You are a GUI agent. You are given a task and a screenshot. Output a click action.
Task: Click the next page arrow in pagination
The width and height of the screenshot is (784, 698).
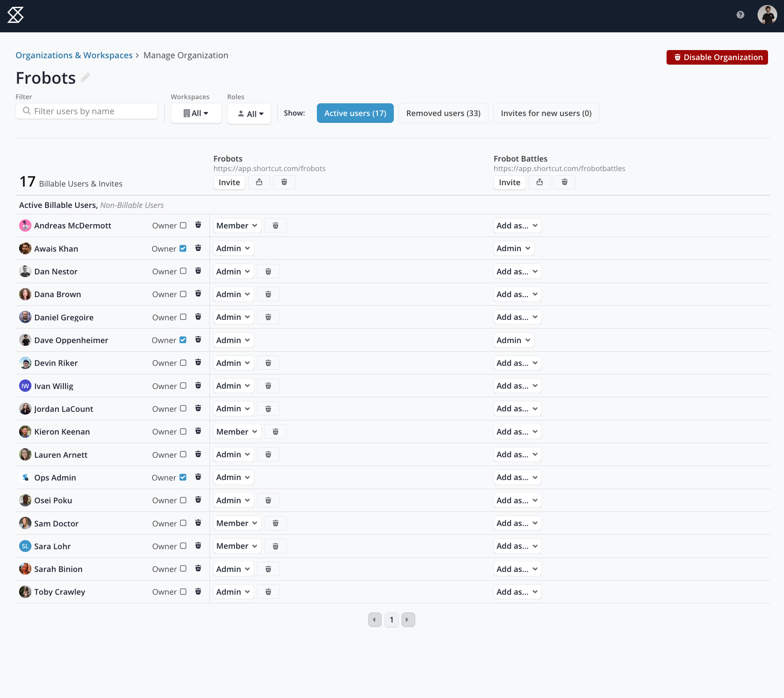coord(408,620)
